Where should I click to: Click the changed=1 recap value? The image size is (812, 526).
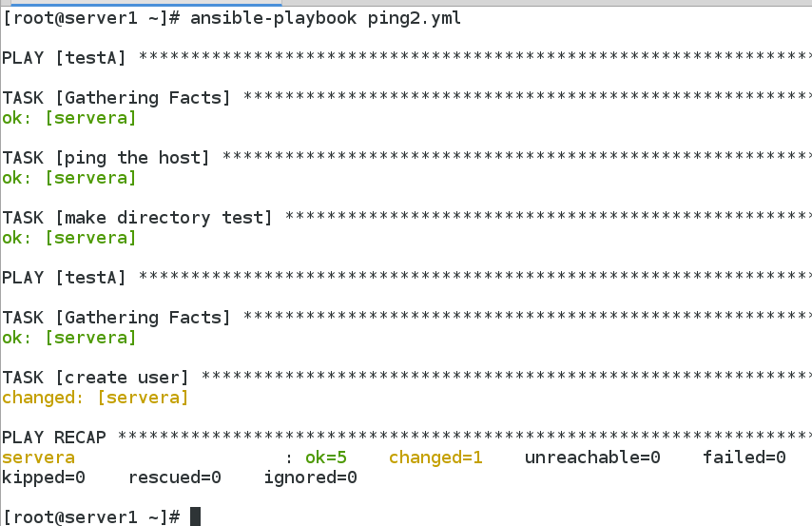pos(435,458)
